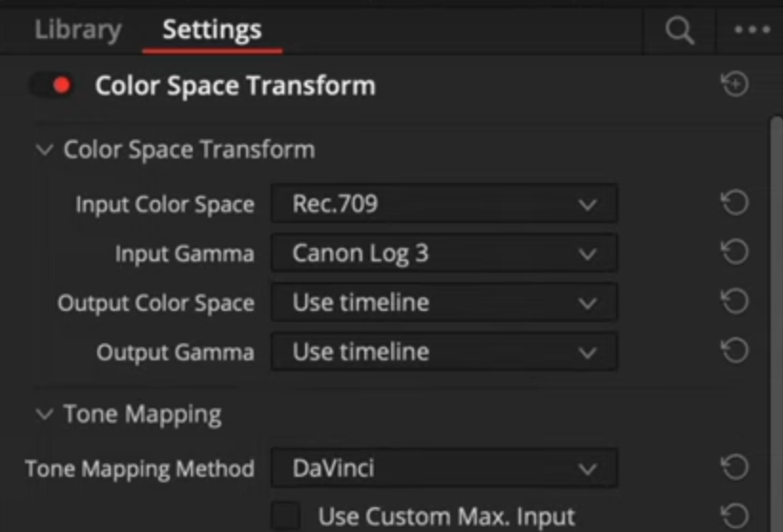Collapse the Tone Mapping section

coord(44,414)
